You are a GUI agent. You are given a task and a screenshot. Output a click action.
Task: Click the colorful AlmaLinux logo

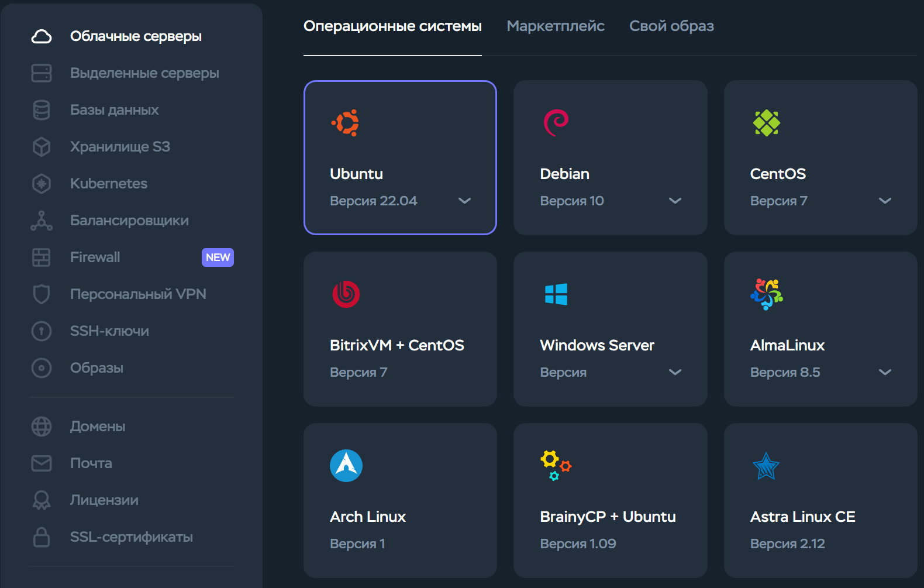767,294
